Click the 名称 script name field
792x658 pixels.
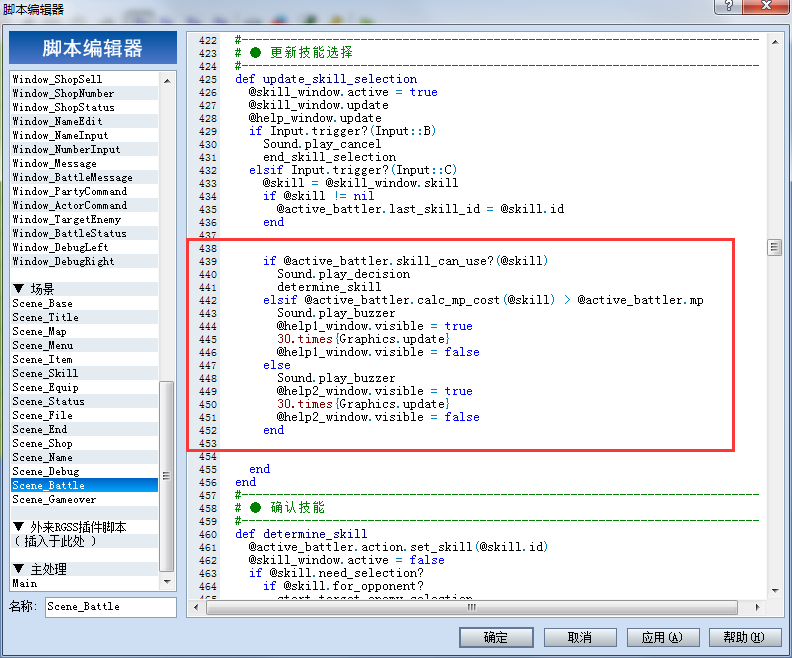pos(111,607)
